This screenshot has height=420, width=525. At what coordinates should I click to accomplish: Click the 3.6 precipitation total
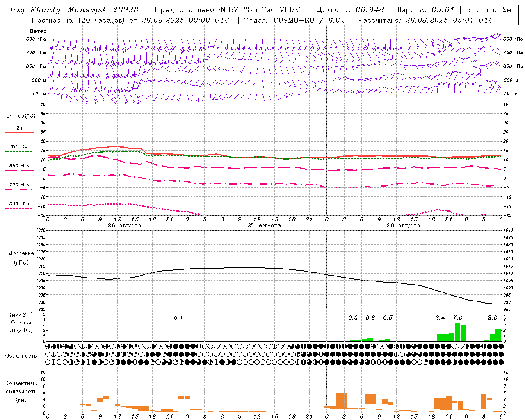(492, 318)
